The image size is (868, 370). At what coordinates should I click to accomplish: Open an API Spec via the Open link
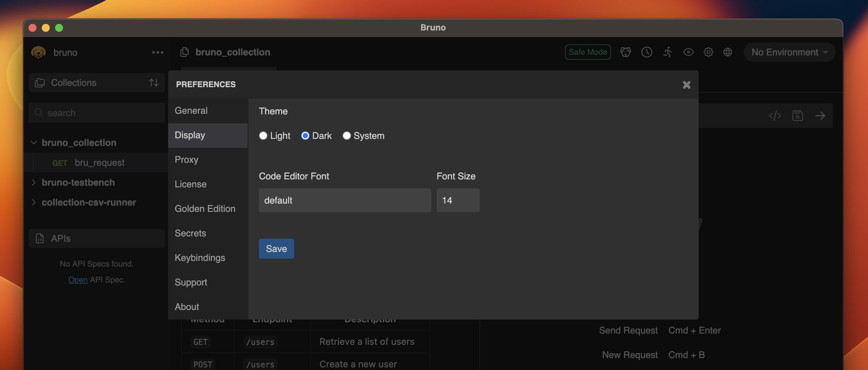(78, 279)
